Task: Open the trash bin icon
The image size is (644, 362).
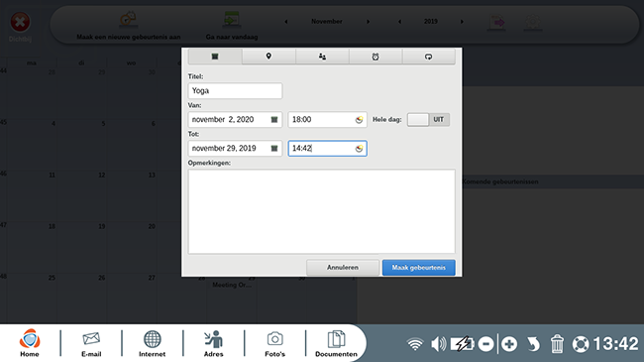Action: point(557,344)
